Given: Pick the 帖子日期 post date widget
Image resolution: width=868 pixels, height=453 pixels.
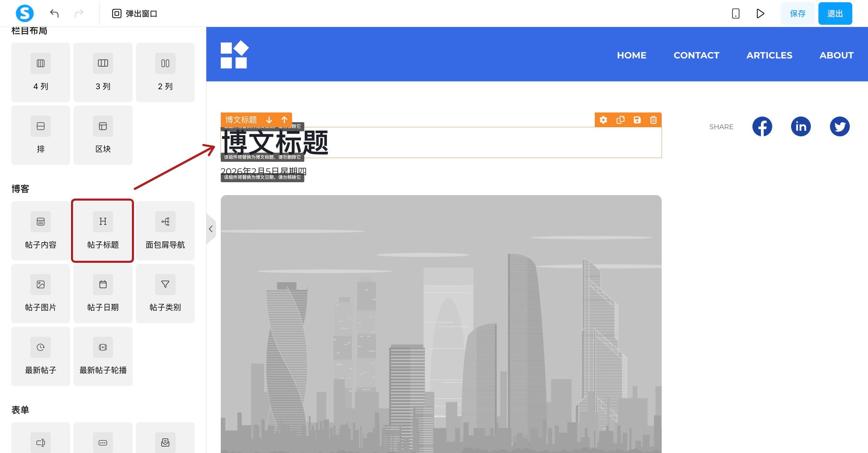Looking at the screenshot, I should coord(103,293).
